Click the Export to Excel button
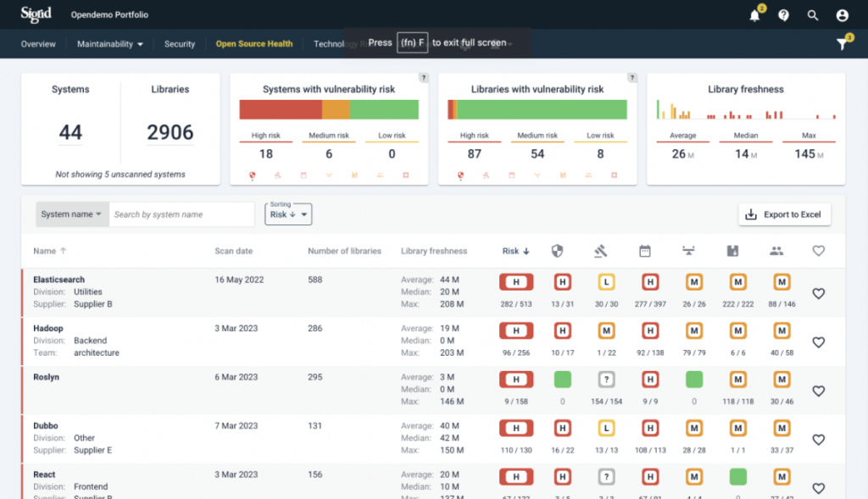The width and height of the screenshot is (868, 499). (x=784, y=214)
